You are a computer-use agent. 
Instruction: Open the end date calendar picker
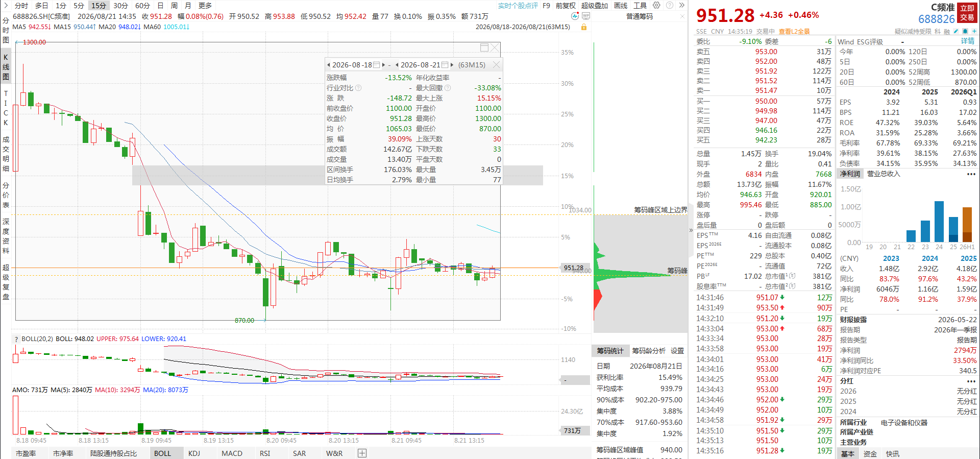445,65
